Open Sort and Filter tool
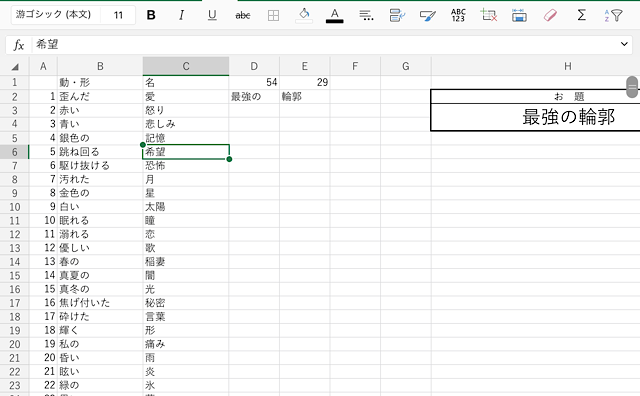Image resolution: width=640 pixels, height=396 pixels. (x=613, y=16)
